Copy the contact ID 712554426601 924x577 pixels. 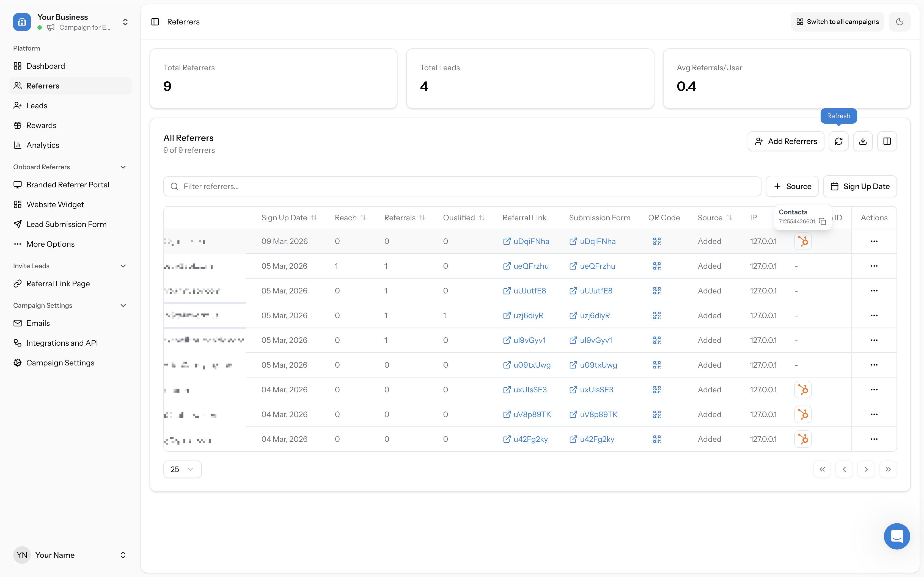(x=823, y=222)
